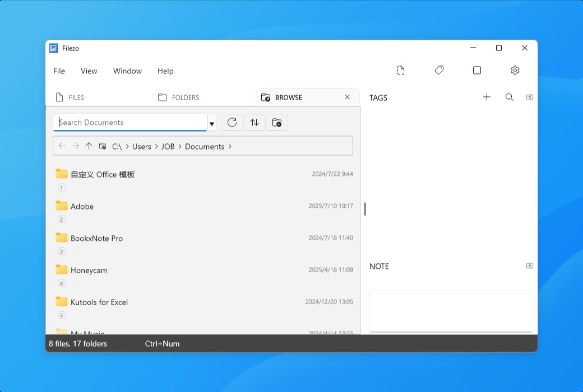Viewport: 583px width, 392px height.
Task: Close the BROWSE tab
Action: coord(347,97)
